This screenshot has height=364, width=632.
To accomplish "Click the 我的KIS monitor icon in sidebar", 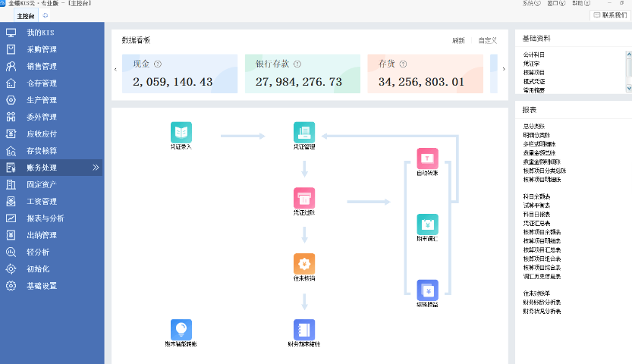I will click(11, 33).
